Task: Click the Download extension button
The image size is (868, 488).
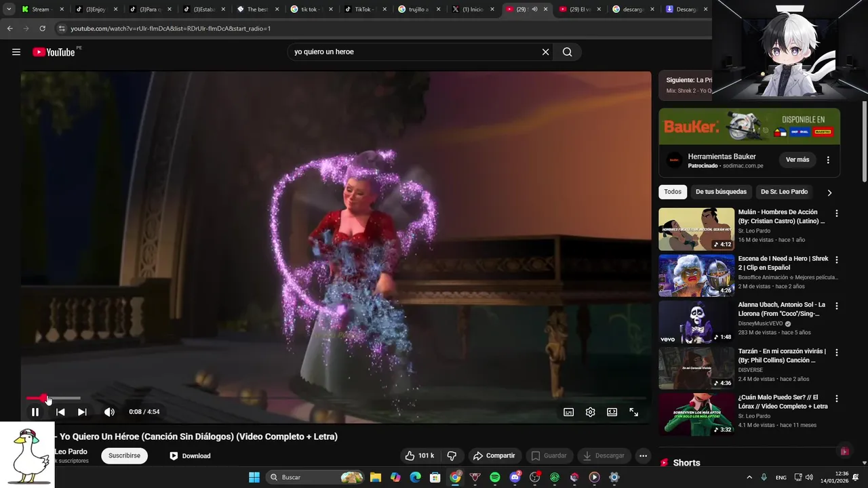Action: tap(190, 455)
